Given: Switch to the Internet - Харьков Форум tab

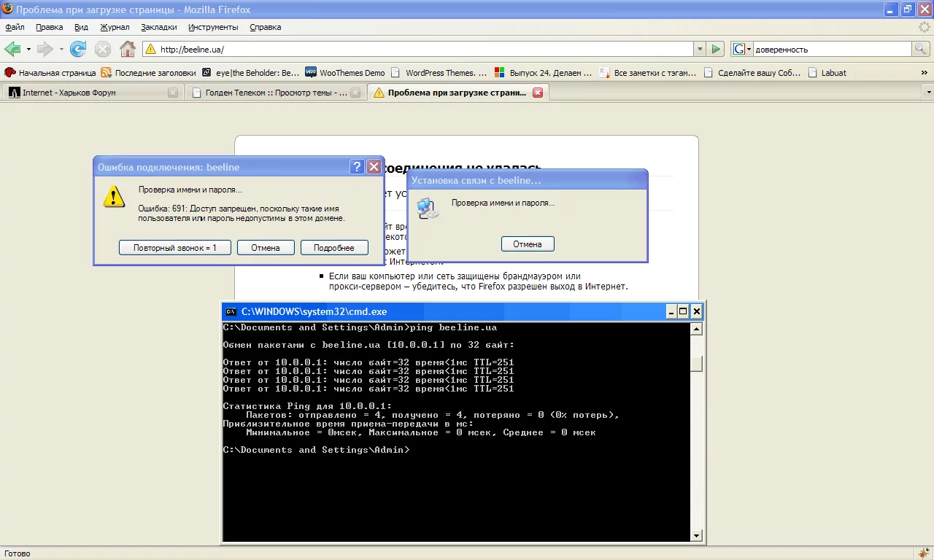Looking at the screenshot, I should pos(91,93).
